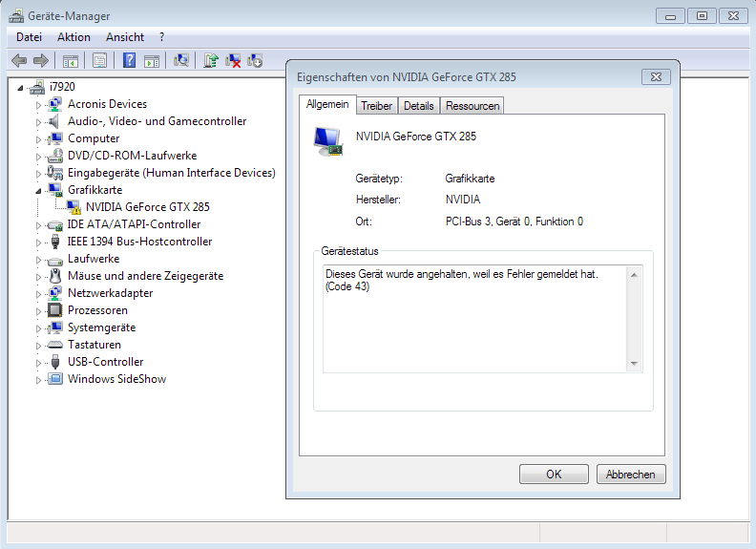Expand the Audio-, Video- und Gamecontroller node

pos(39,122)
